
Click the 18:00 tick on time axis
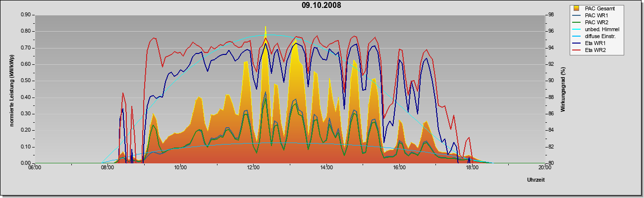472,168
